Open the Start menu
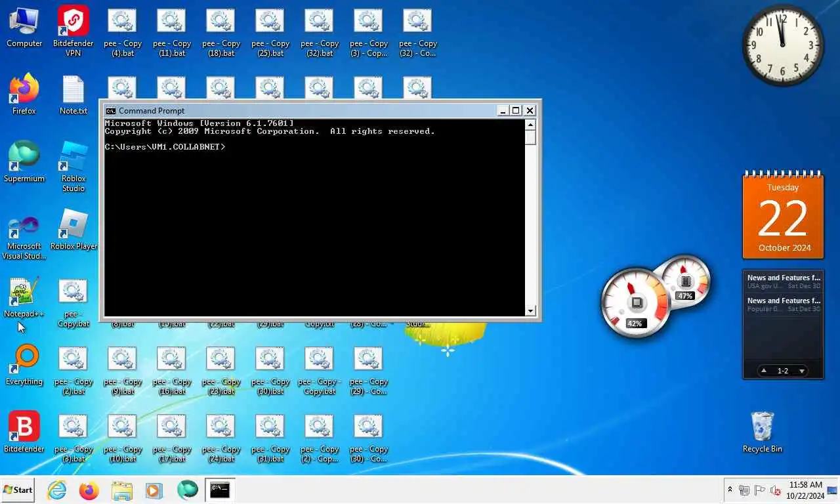Image resolution: width=840 pixels, height=504 pixels. coord(18,490)
